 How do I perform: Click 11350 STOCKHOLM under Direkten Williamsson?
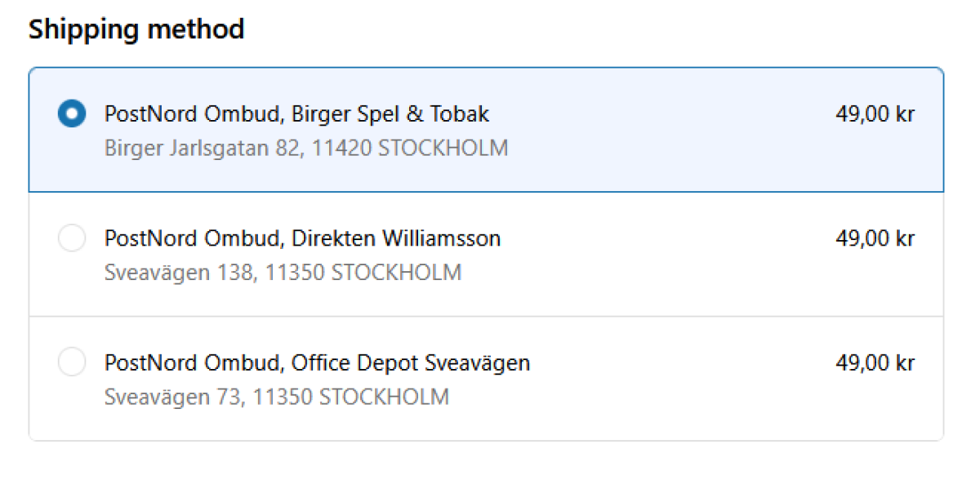(363, 273)
